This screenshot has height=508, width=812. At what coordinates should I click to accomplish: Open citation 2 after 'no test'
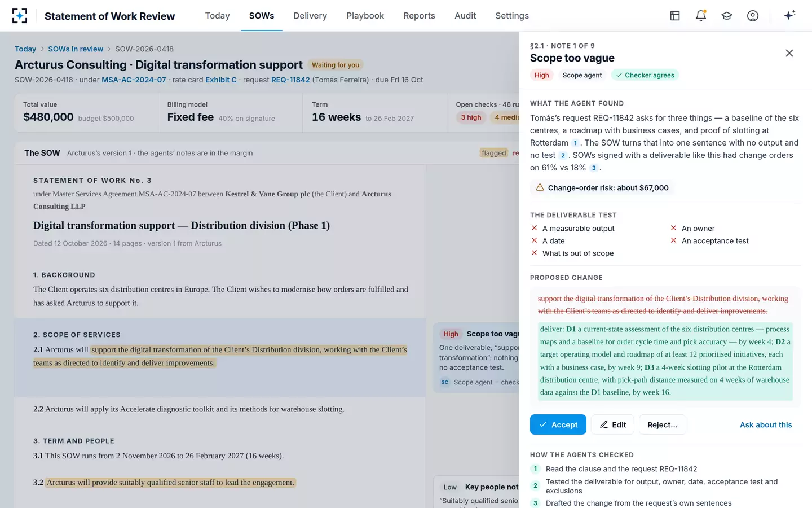[563, 155]
